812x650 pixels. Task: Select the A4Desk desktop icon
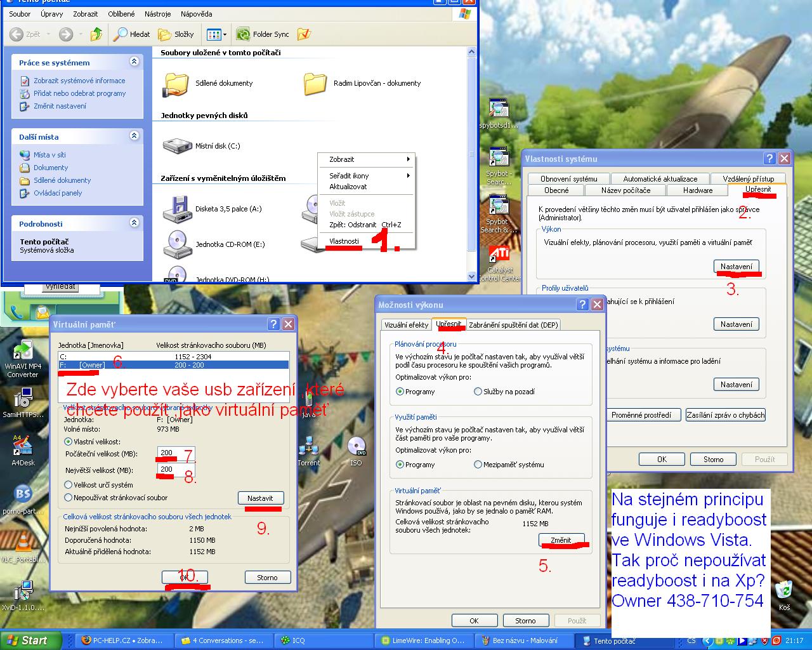[23, 451]
